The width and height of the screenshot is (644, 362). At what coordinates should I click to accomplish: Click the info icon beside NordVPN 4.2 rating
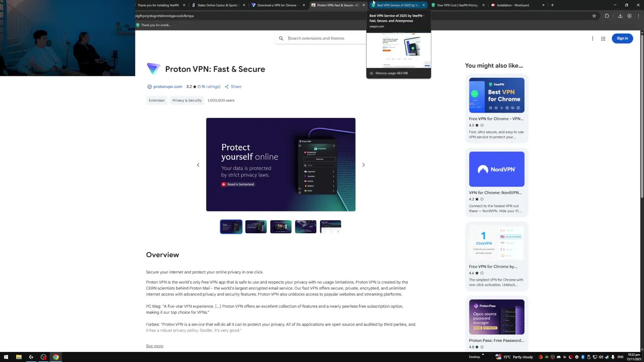[481, 199]
